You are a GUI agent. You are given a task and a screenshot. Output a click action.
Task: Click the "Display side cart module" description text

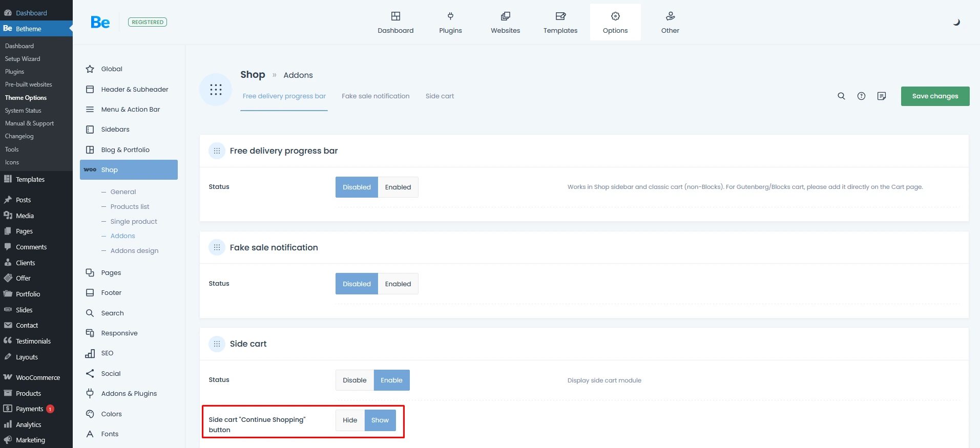coord(604,380)
